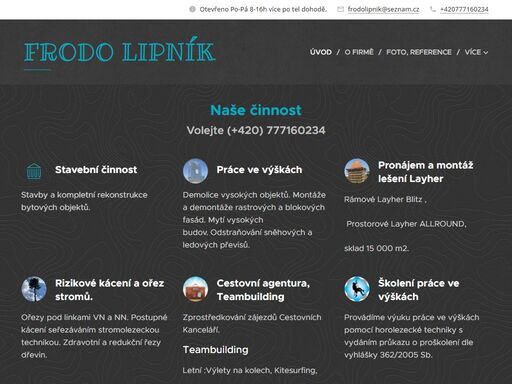Screen dimensions: 512x384
Task: Click the frodolipnik@seznam.cz email link
Action: (383, 9)
